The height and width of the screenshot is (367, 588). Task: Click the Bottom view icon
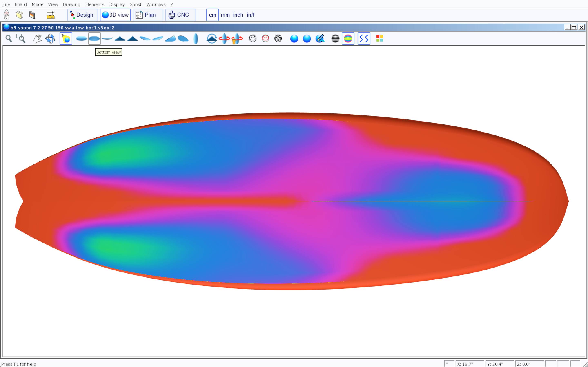pos(94,39)
